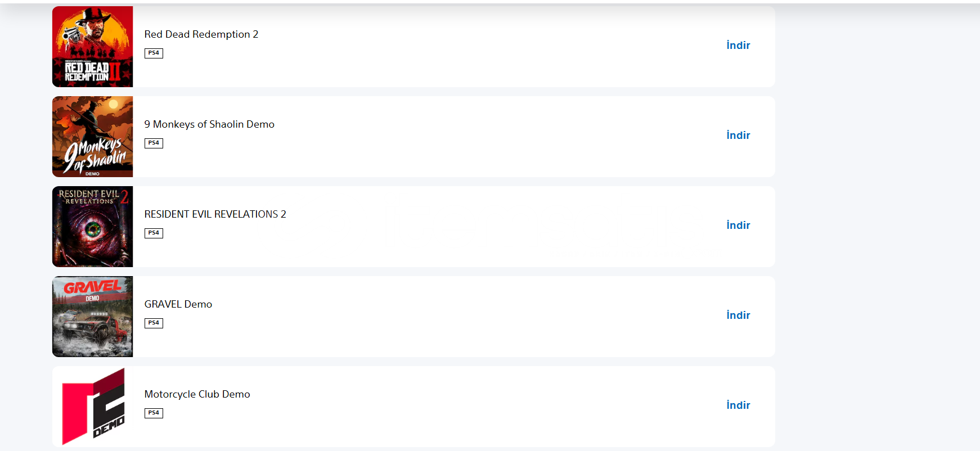Open the Red Dead Redemption 2 cover thumbnail
This screenshot has height=451, width=980.
click(x=93, y=47)
